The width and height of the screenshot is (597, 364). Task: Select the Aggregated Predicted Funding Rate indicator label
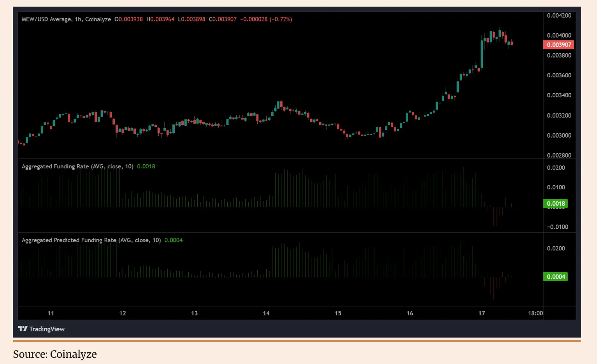coord(91,240)
